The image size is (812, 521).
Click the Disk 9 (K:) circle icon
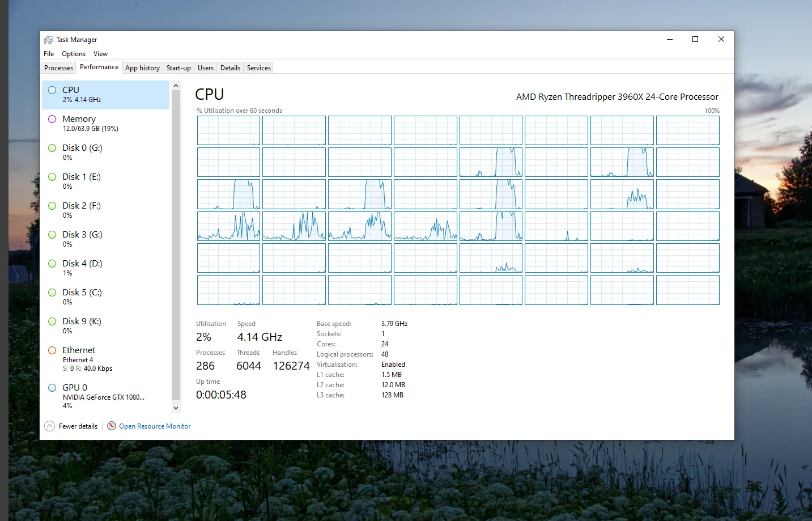pos(52,321)
